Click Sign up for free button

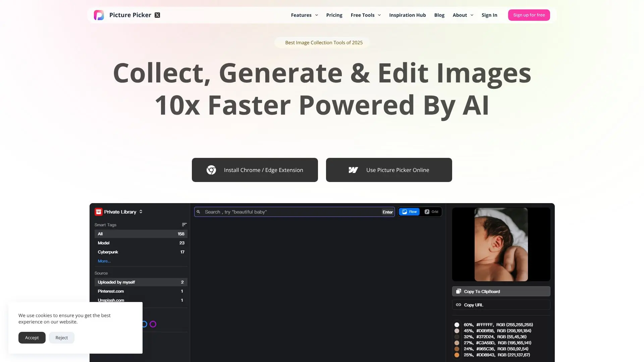[x=529, y=15]
